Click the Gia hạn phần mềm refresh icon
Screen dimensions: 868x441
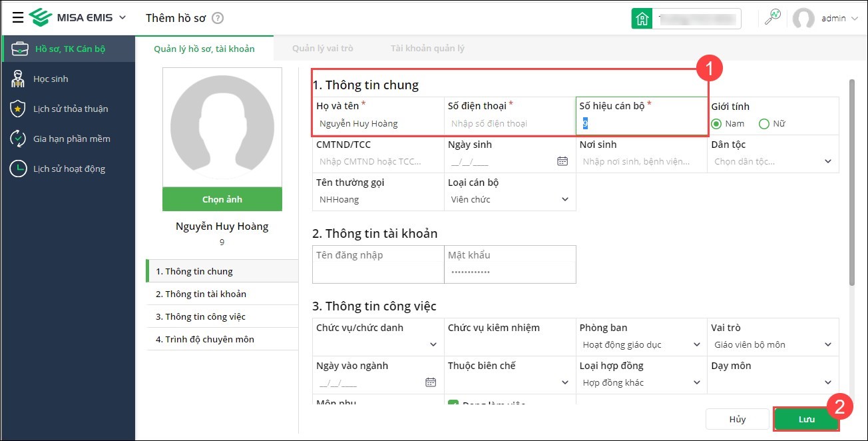coord(19,139)
